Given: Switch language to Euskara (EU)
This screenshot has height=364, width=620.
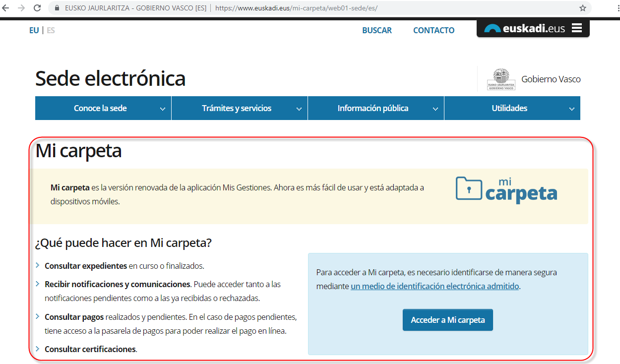Looking at the screenshot, I should pos(34,30).
